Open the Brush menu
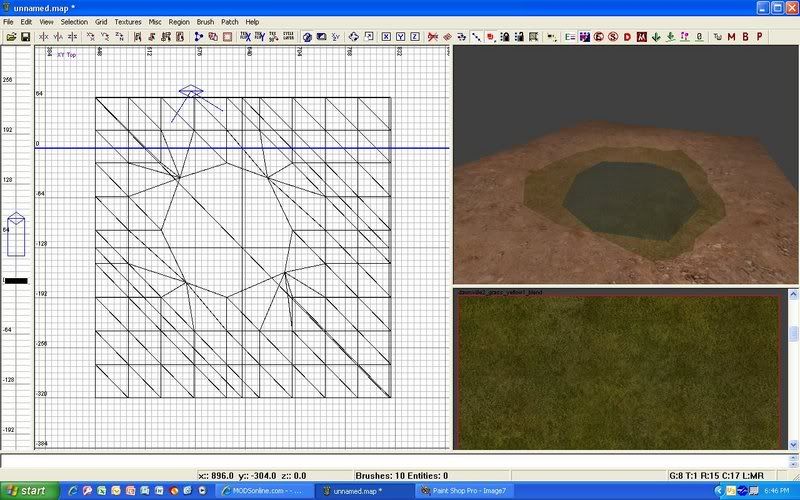 click(x=205, y=21)
